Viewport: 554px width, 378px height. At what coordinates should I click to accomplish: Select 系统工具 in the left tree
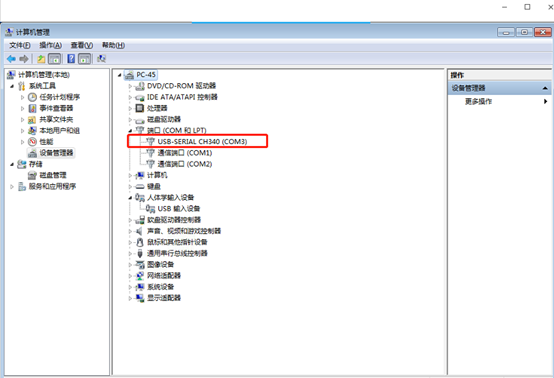pyautogui.click(x=42, y=86)
